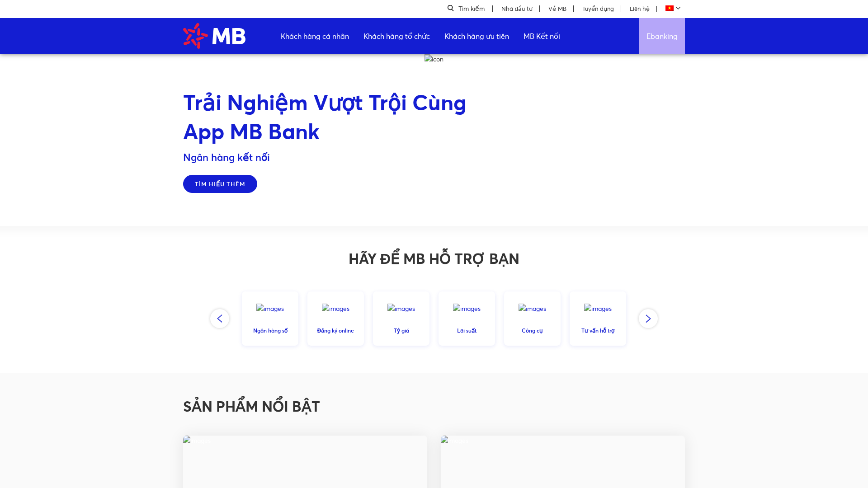
Task: Open Lãi suất label
Action: click(x=467, y=331)
